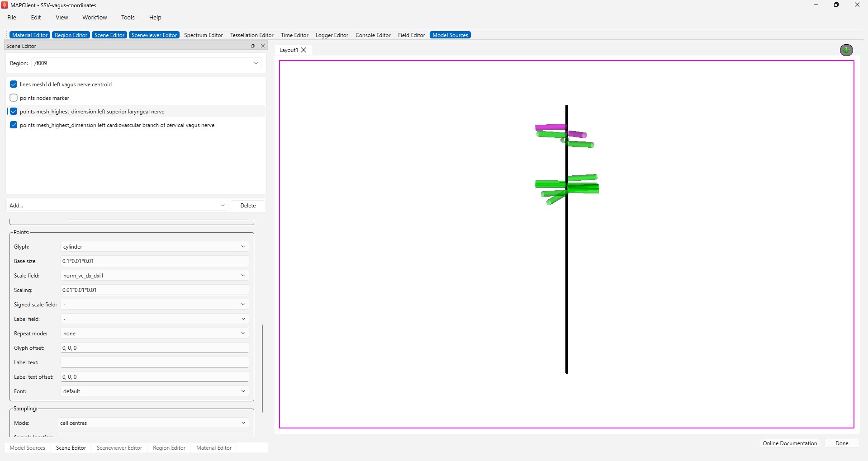Screen dimensions: 868x461
Task: Show the Console Editor panel
Action: click(x=373, y=35)
